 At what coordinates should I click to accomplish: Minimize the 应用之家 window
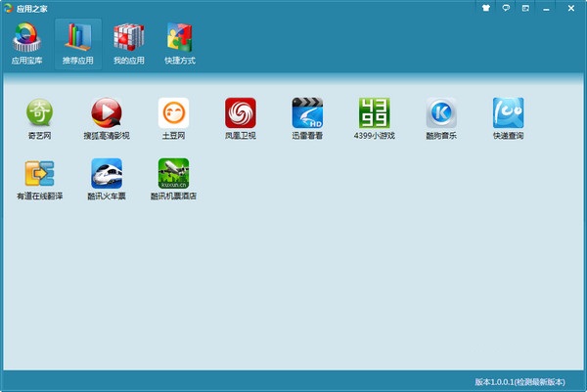click(x=546, y=9)
